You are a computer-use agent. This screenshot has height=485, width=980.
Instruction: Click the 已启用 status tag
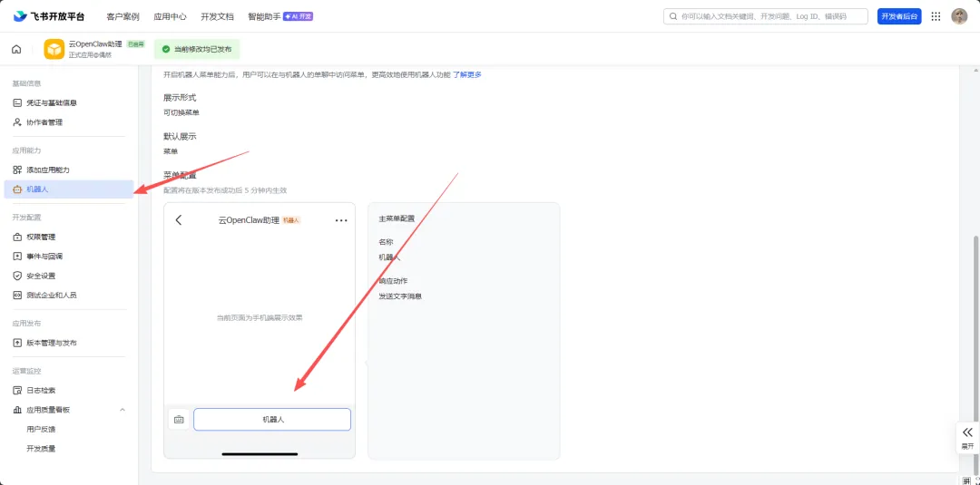[x=135, y=44]
